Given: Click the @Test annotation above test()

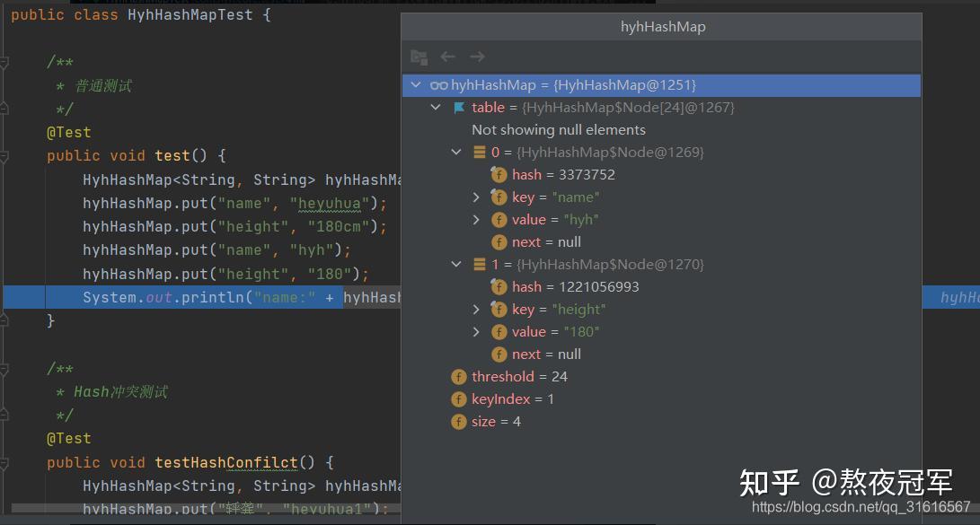Looking at the screenshot, I should click(x=69, y=133).
